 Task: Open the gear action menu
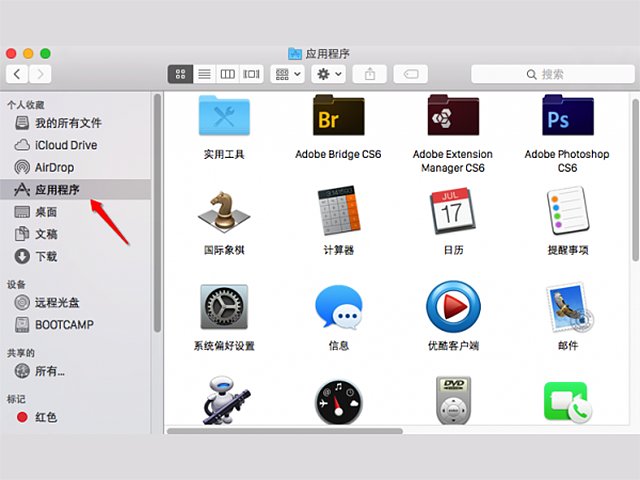(329, 74)
